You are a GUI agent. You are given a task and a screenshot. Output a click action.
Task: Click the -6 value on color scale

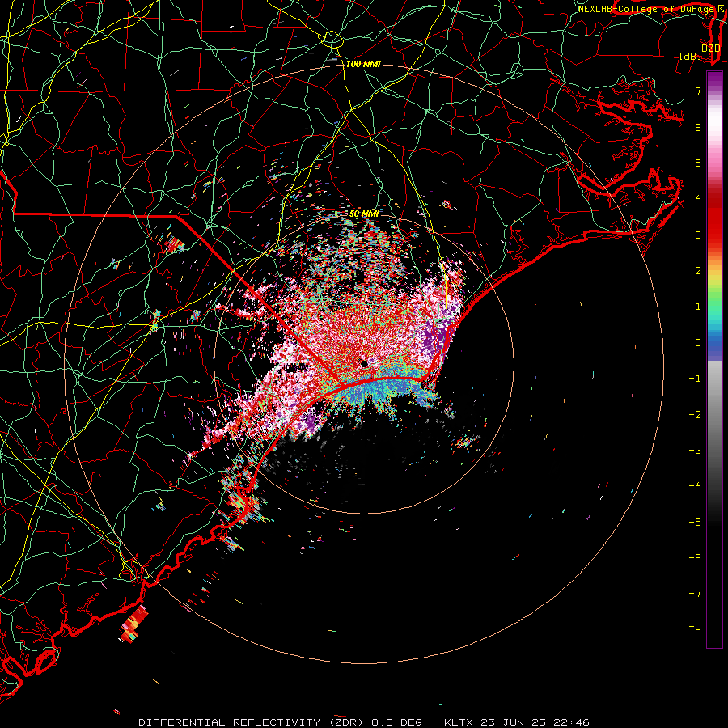(x=695, y=558)
